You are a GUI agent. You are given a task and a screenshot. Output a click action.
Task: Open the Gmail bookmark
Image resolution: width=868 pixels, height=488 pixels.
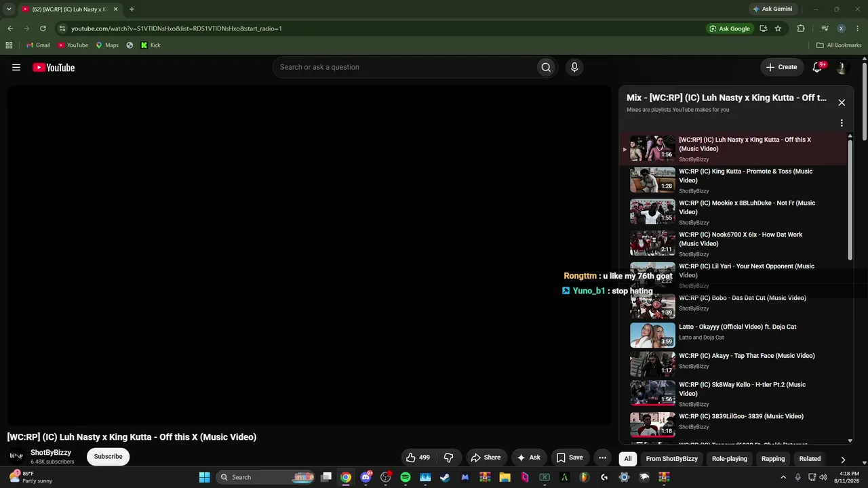(x=38, y=45)
